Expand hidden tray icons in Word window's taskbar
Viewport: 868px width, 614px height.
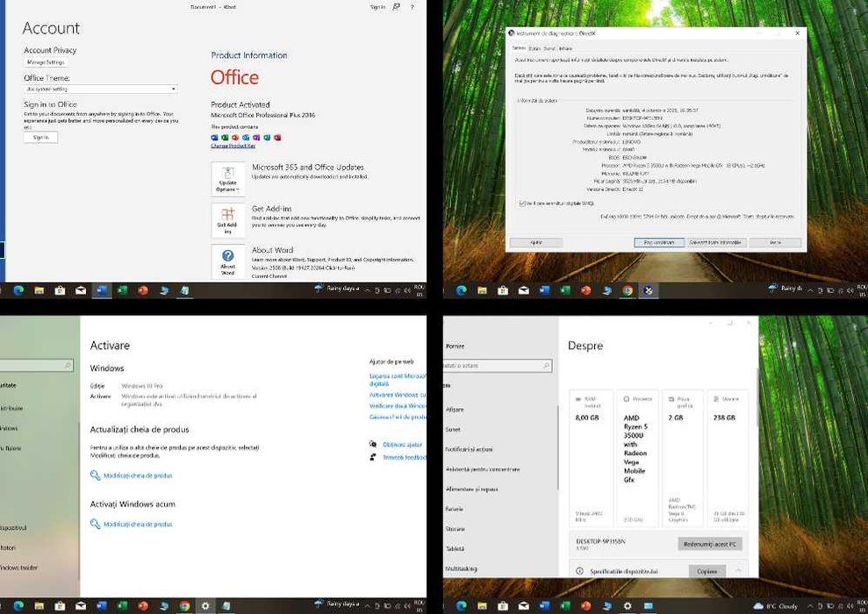[x=367, y=289]
